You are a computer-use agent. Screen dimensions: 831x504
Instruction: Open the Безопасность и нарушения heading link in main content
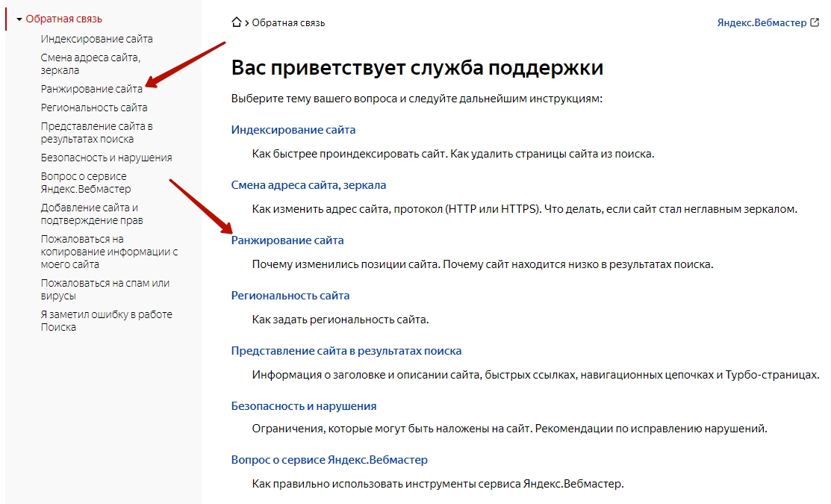pos(304,406)
